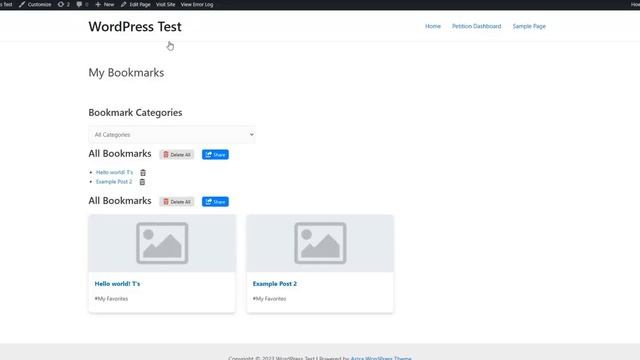Click #My Favorites tag on Example Post 2 card
The image size is (640, 360).
(x=269, y=299)
